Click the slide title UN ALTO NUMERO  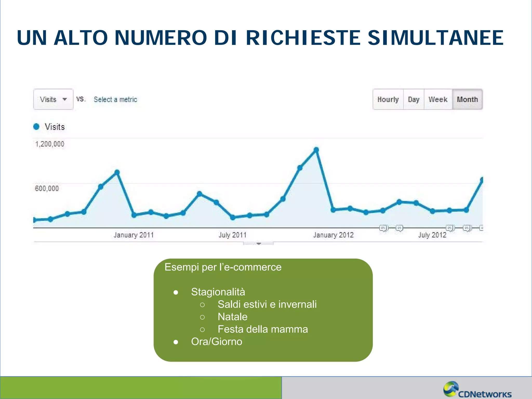tap(260, 38)
